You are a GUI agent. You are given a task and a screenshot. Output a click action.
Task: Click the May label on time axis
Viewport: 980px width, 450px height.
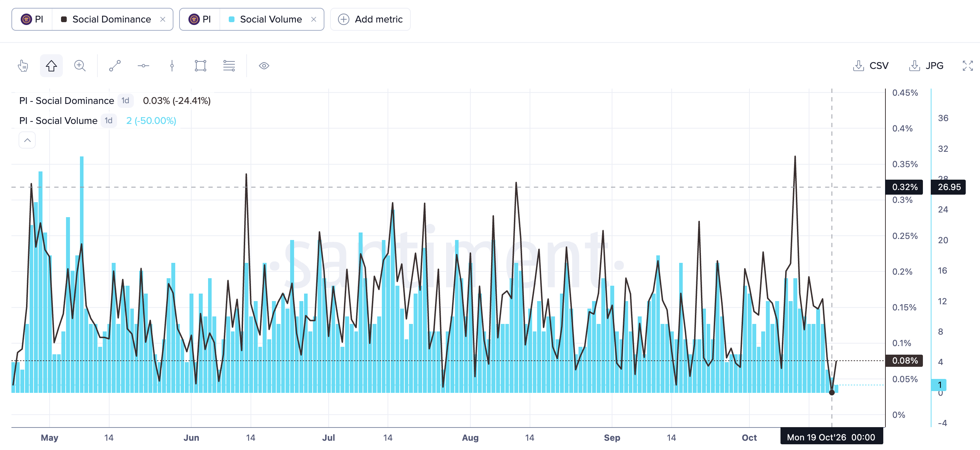coord(50,438)
